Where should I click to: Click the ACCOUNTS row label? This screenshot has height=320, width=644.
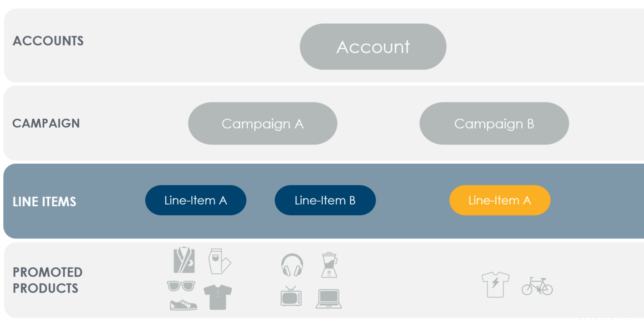tap(48, 41)
